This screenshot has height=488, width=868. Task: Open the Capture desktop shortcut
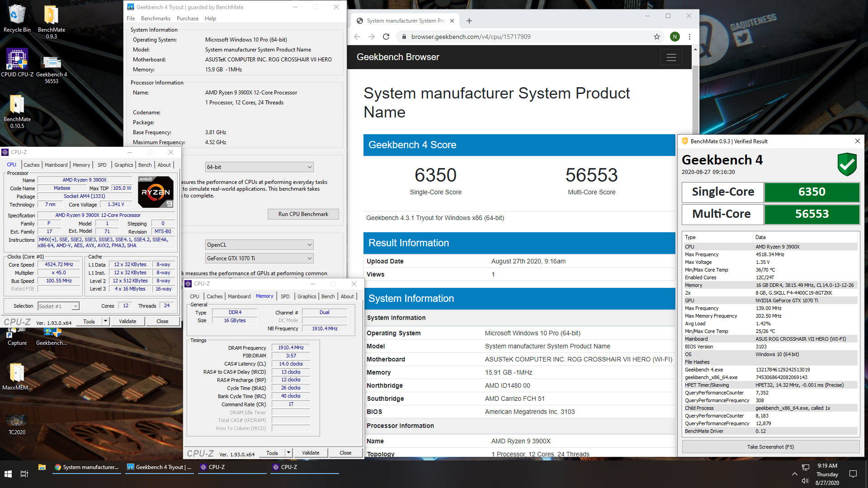click(x=17, y=336)
